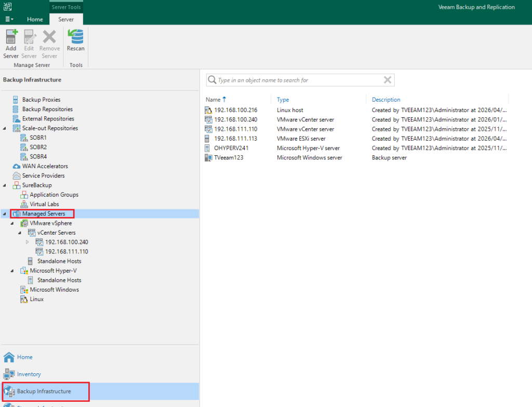Select the Server ribbon tab
The width and height of the screenshot is (532, 407).
pyautogui.click(x=66, y=19)
